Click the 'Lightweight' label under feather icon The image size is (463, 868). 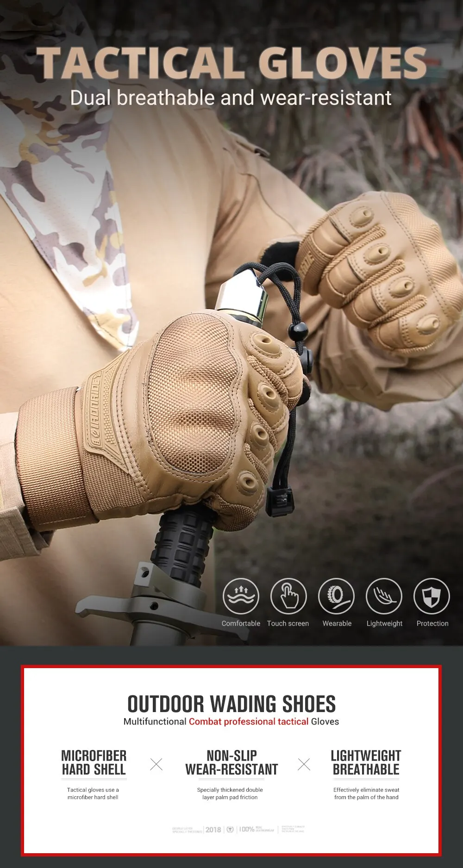click(384, 624)
